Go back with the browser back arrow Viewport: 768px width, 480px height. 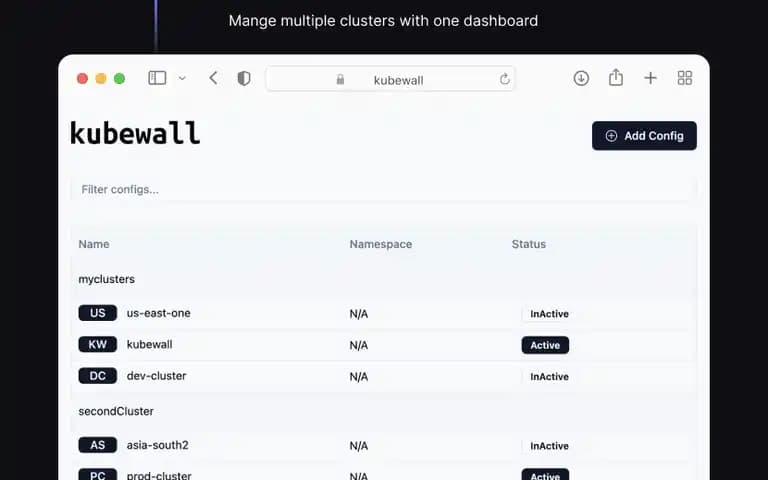213,78
